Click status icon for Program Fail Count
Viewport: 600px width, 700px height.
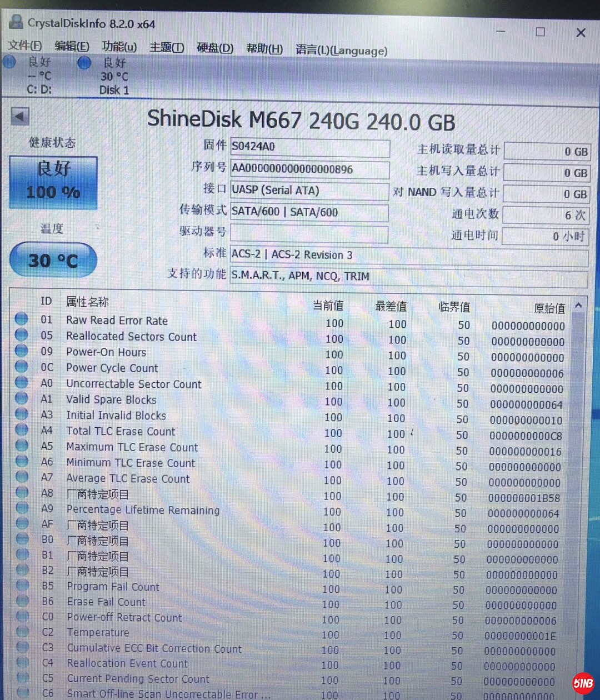22,584
